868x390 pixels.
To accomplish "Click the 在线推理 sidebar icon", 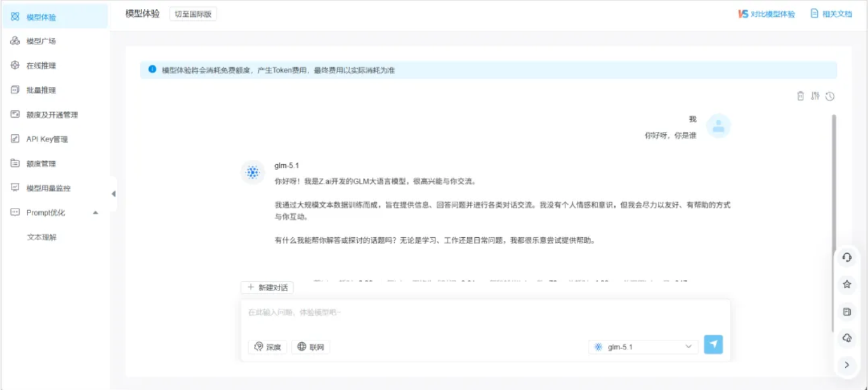I will coord(16,65).
